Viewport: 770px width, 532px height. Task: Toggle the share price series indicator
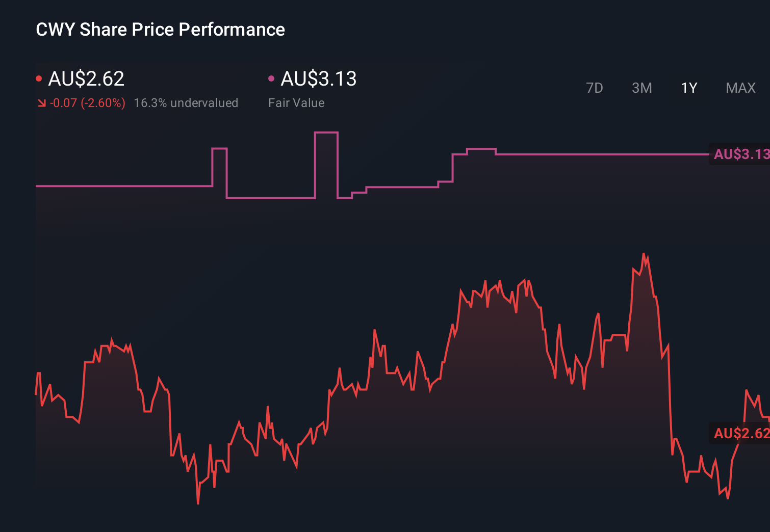38,77
